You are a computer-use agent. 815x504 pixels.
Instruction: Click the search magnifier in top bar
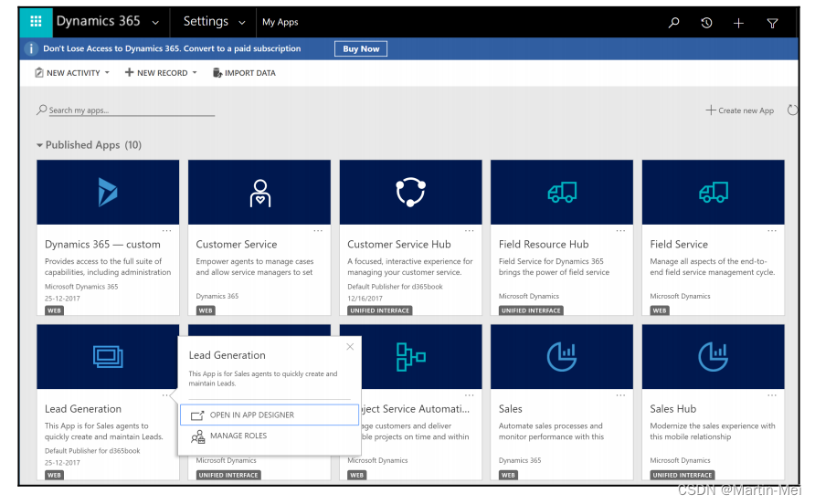click(673, 22)
